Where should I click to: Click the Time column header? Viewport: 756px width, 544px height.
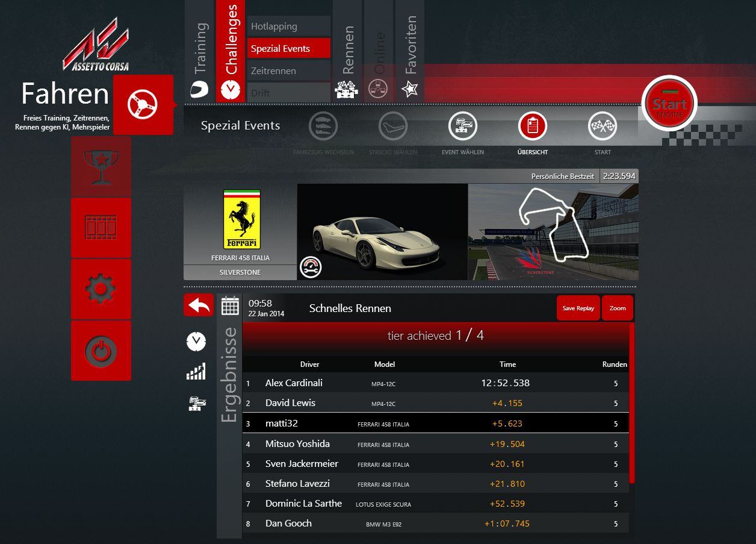(507, 364)
